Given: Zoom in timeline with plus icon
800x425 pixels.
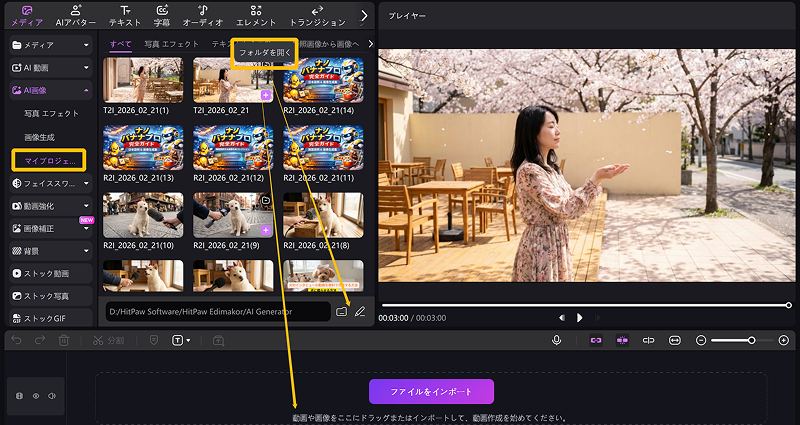Looking at the screenshot, I should tap(784, 340).
